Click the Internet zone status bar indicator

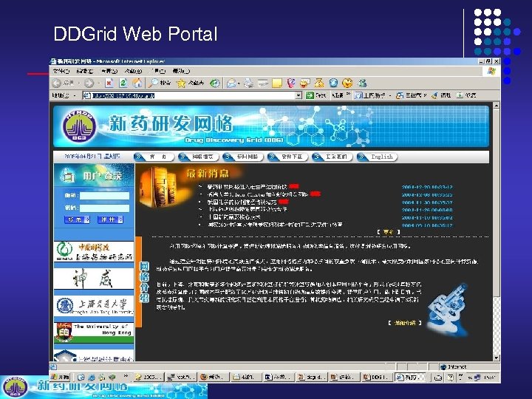coord(454,367)
